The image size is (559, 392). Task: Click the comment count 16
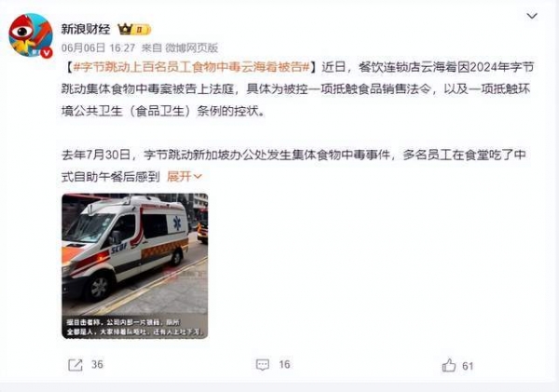284,365
